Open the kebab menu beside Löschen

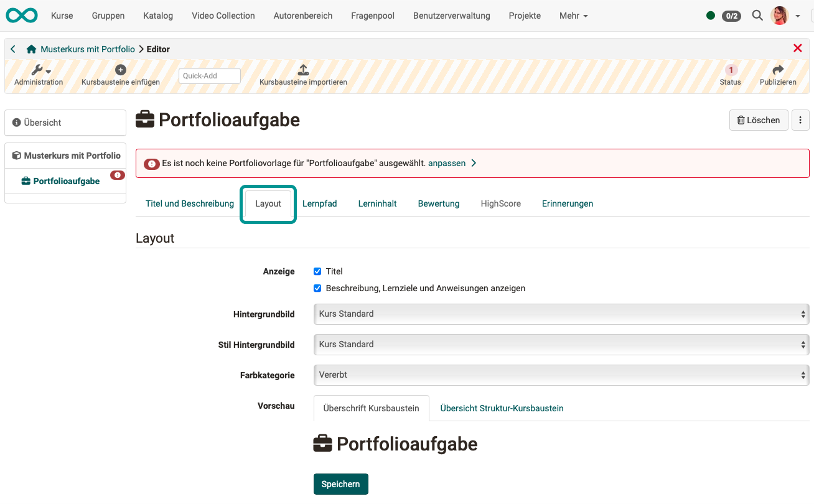[x=800, y=120]
